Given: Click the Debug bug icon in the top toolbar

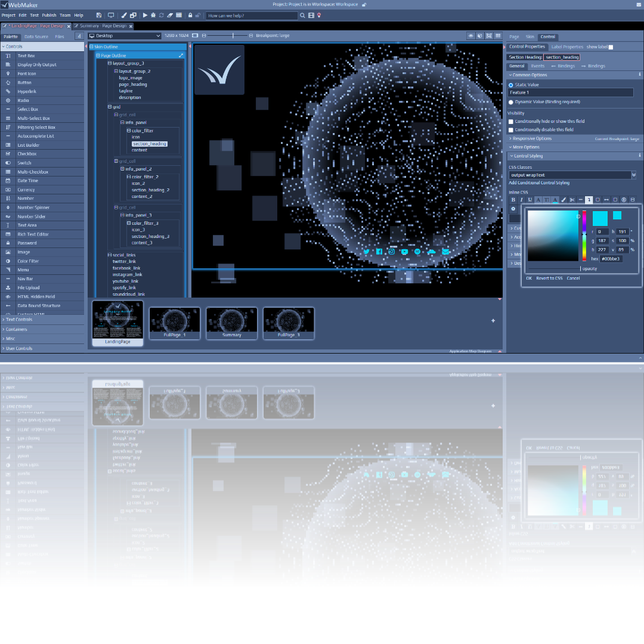Looking at the screenshot, I should pyautogui.click(x=152, y=15).
